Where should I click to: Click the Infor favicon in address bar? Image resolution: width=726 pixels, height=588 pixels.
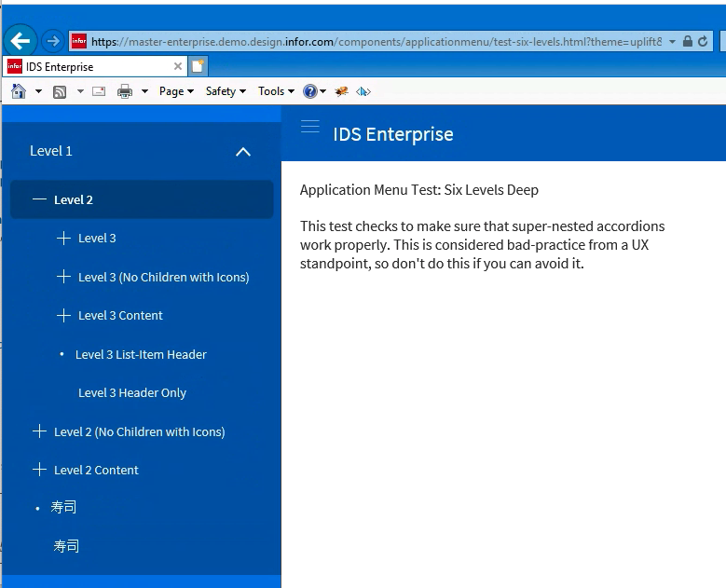click(78, 41)
